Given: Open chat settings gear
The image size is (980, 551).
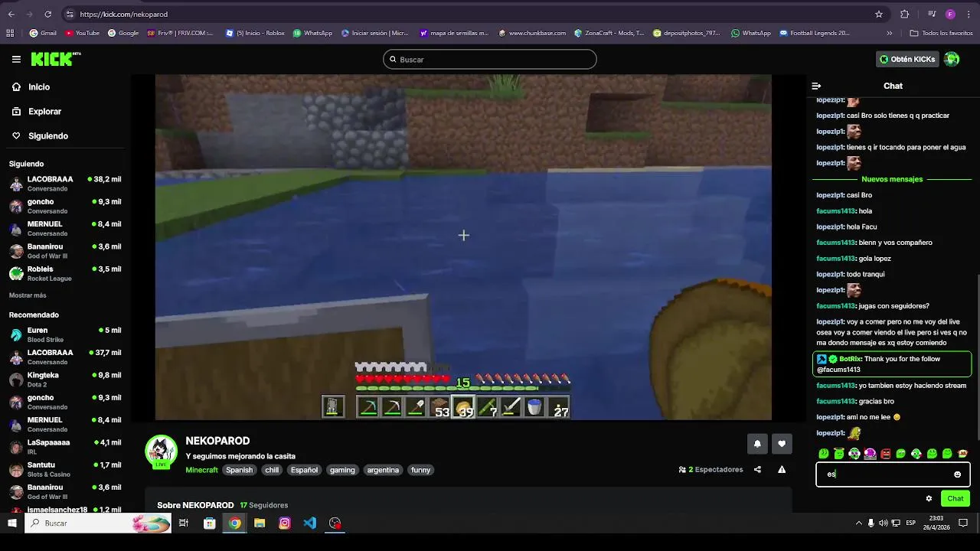Looking at the screenshot, I should pos(929,498).
